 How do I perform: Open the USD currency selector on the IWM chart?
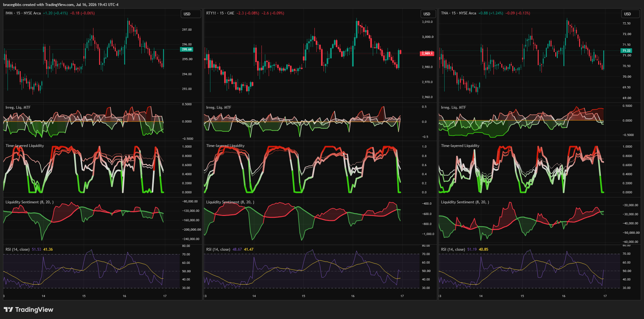coord(191,14)
